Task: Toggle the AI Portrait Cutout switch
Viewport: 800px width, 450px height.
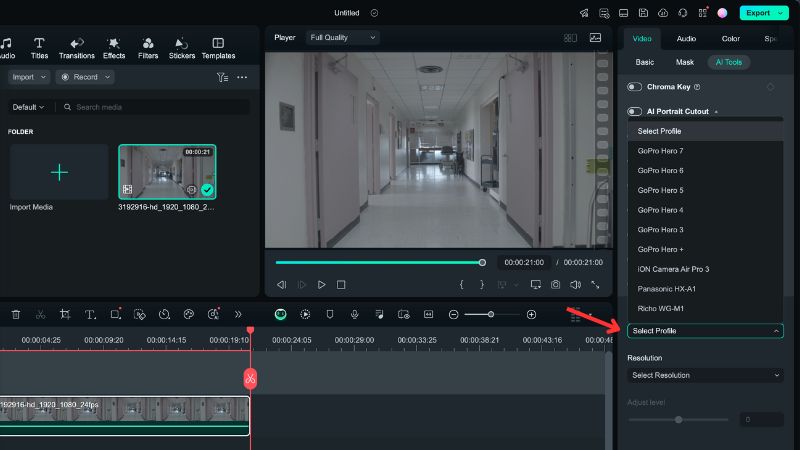Action: pyautogui.click(x=634, y=111)
